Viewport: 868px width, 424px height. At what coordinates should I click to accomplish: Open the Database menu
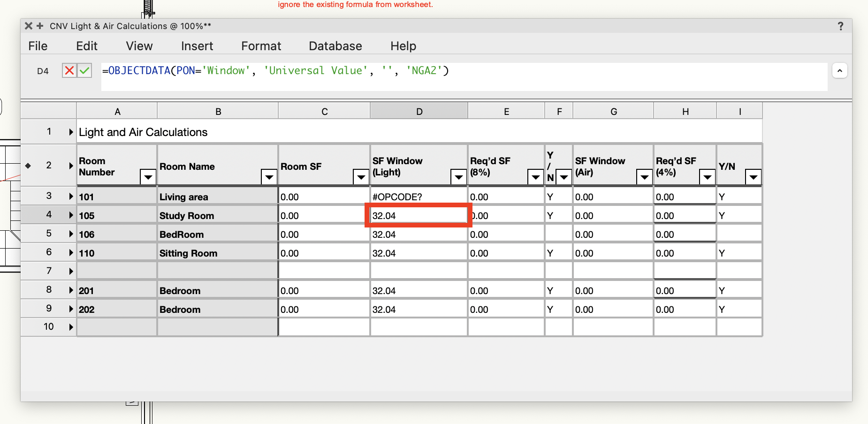[x=335, y=45]
